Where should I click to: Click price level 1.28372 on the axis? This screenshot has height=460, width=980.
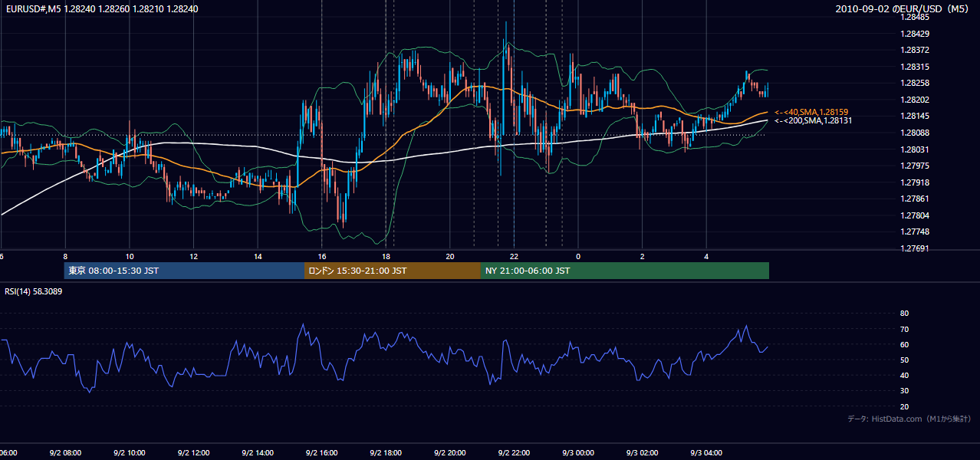pos(914,50)
